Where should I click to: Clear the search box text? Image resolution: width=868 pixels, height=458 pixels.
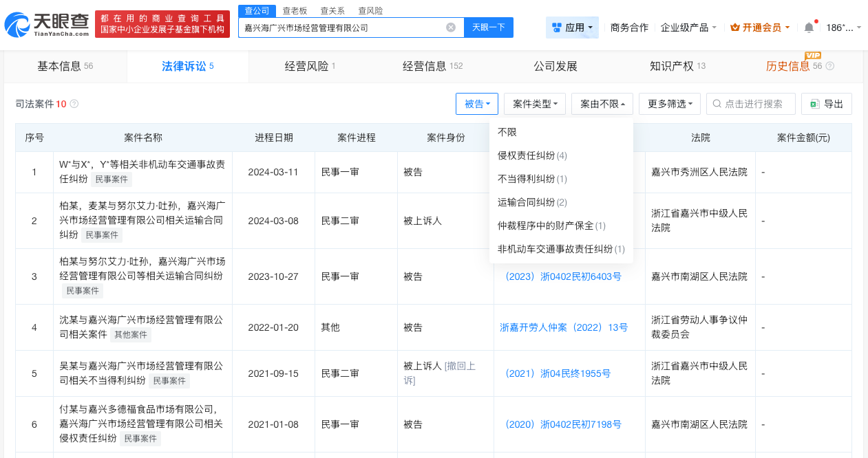pos(451,28)
